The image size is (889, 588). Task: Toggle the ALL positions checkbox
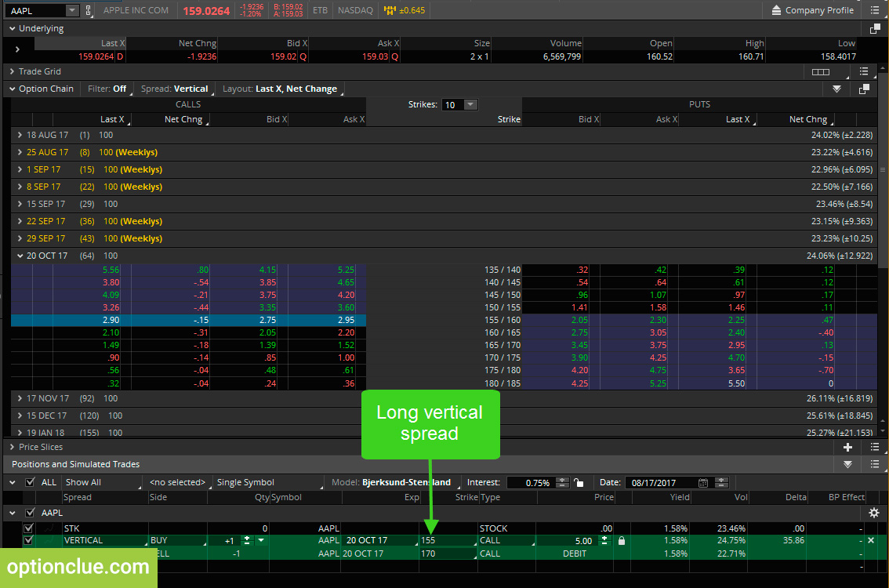pyautogui.click(x=30, y=482)
